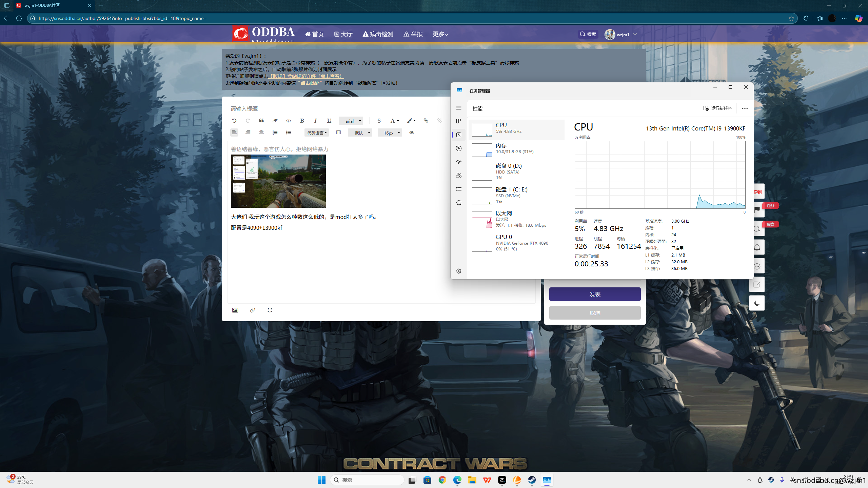The image size is (868, 488).
Task: Open Task Manager Users icon
Action: (459, 176)
